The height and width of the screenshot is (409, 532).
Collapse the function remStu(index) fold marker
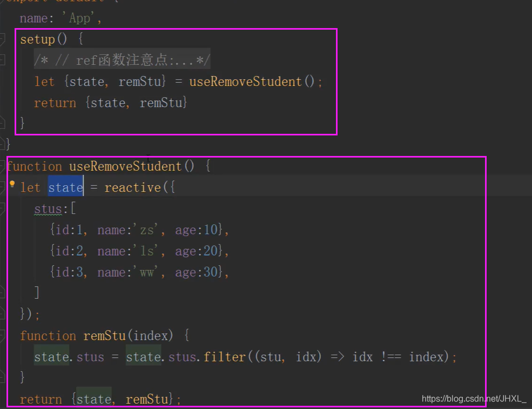tap(2, 336)
